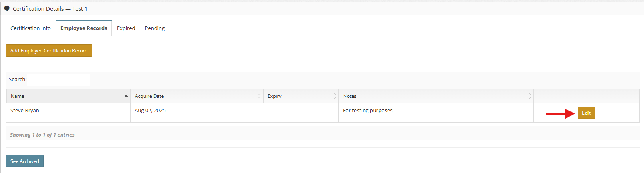Click the Acquire Date column header

point(197,96)
